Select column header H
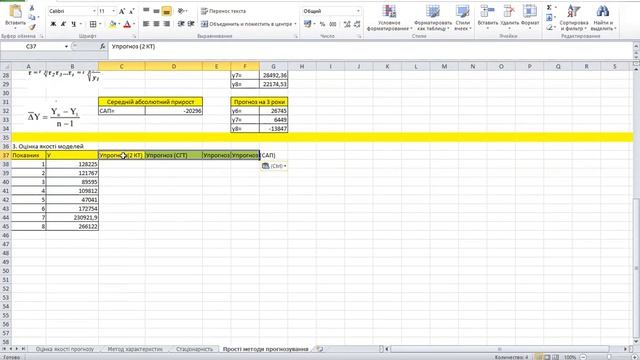Image resolution: width=640 pixels, height=360 pixels. pos(302,66)
